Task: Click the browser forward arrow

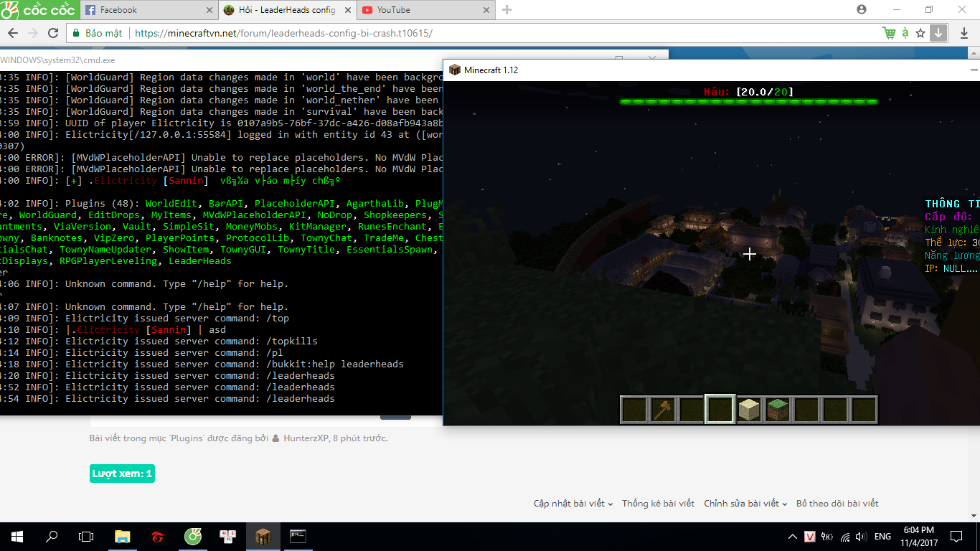Action: click(32, 33)
